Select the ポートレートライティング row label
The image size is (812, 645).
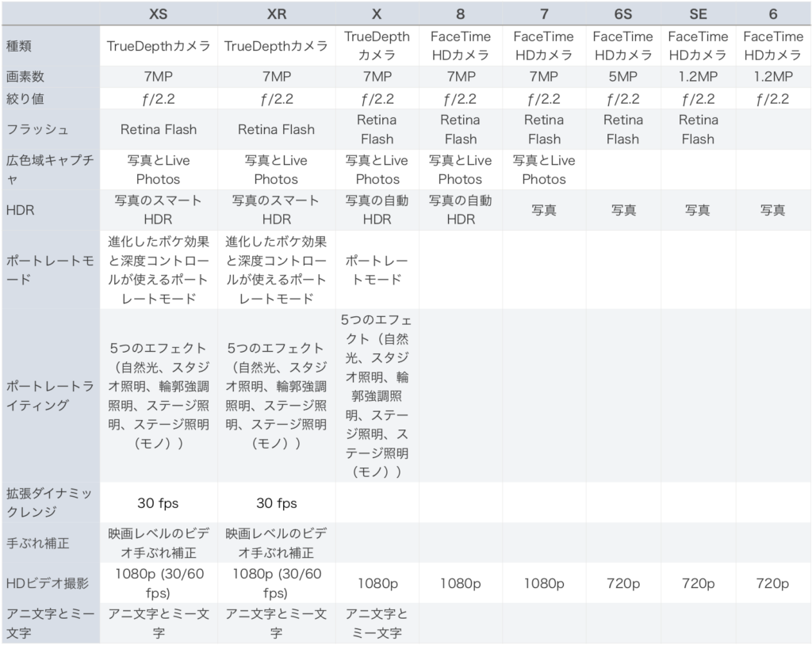tap(50, 395)
